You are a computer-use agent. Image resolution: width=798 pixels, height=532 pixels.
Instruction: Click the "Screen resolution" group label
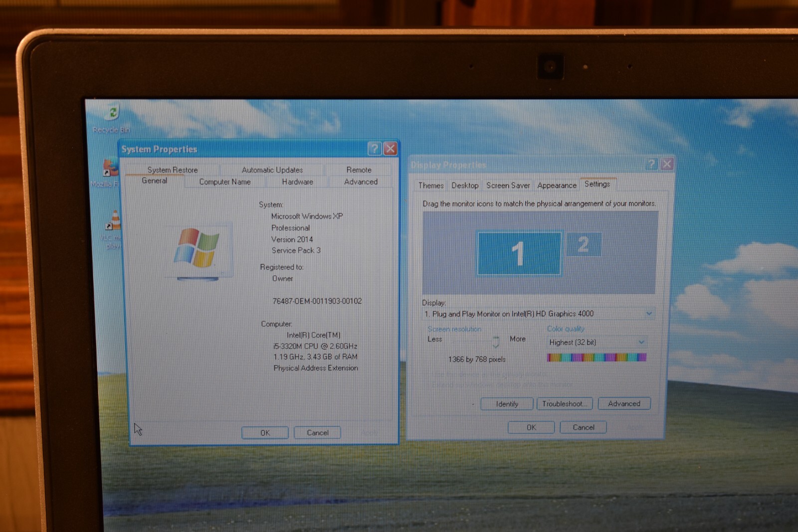pyautogui.click(x=454, y=329)
